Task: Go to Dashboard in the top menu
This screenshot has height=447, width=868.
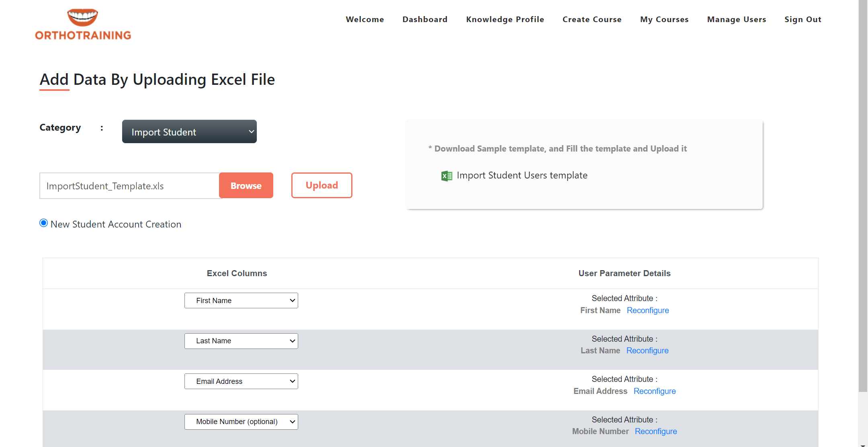Action: 425,19
